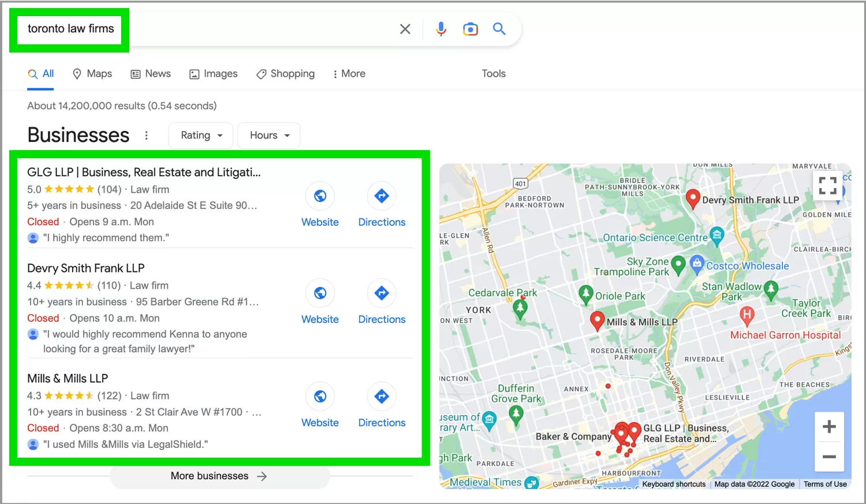Submit search with the magnifying glass icon
This screenshot has height=504, width=866.
[499, 29]
